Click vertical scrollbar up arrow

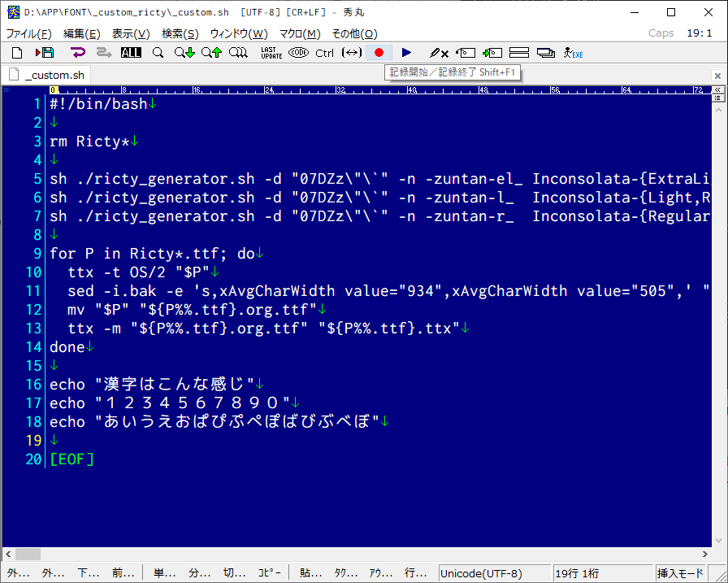[x=719, y=110]
